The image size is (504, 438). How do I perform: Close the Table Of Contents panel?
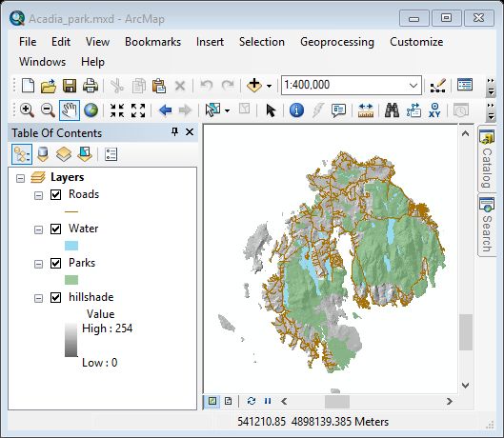pyautogui.click(x=190, y=131)
